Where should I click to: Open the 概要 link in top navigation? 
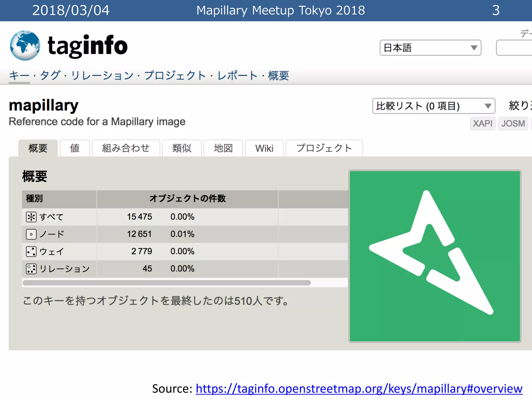[278, 76]
